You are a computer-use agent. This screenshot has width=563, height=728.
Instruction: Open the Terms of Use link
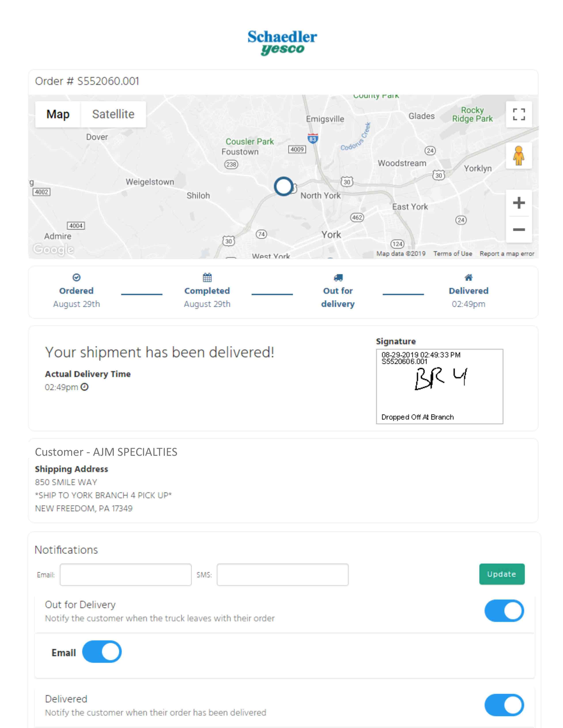[453, 254]
